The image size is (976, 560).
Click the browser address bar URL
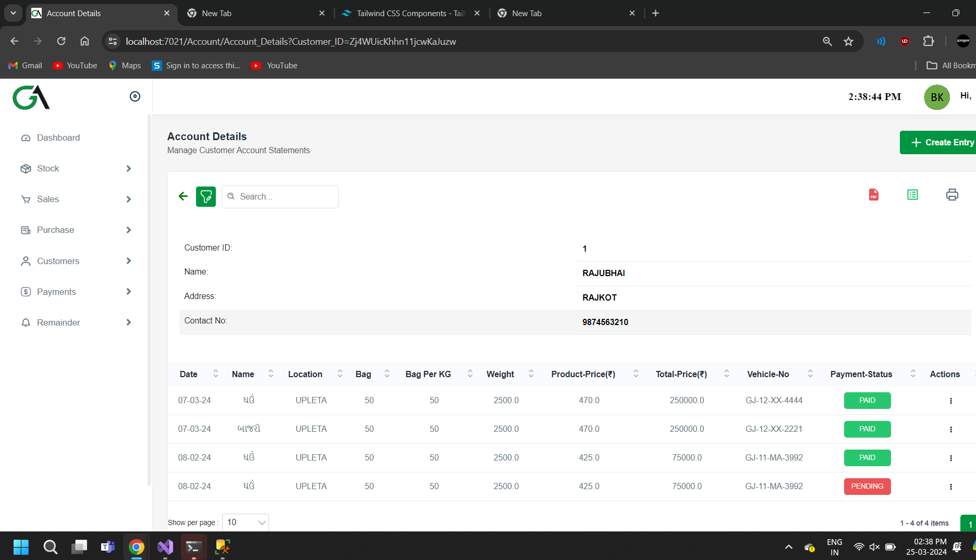(x=291, y=42)
